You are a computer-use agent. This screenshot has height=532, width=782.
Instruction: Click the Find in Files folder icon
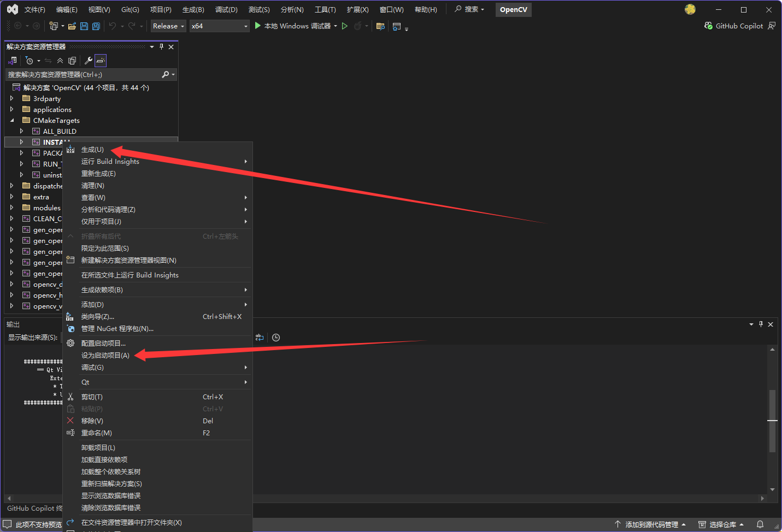click(x=381, y=26)
